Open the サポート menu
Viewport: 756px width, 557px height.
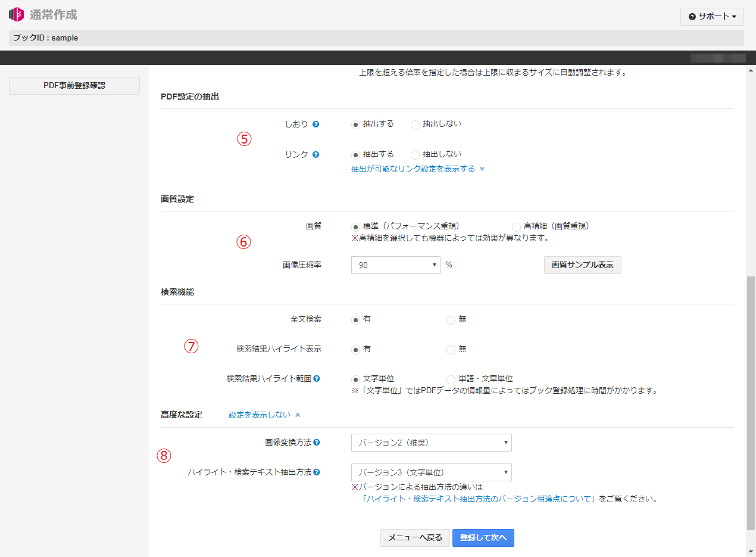pos(712,17)
